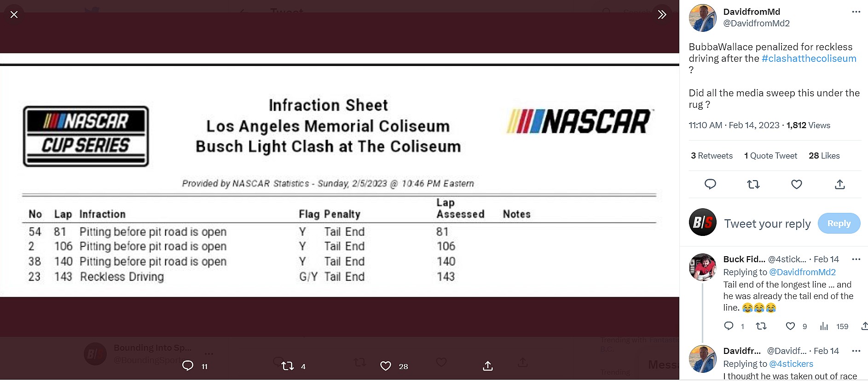
Task: Click the #clashatthecoliseum hashtag link
Action: 809,59
